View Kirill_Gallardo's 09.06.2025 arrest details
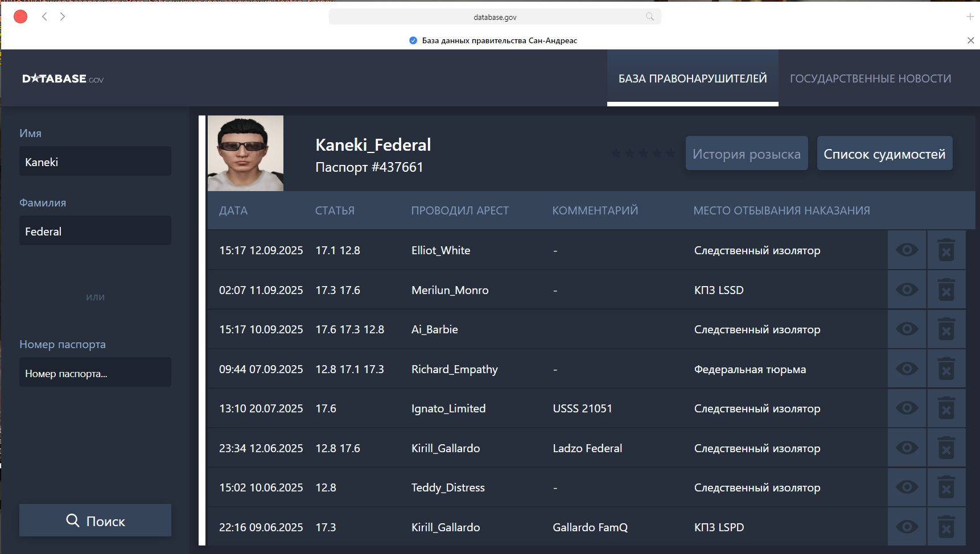 pyautogui.click(x=907, y=526)
